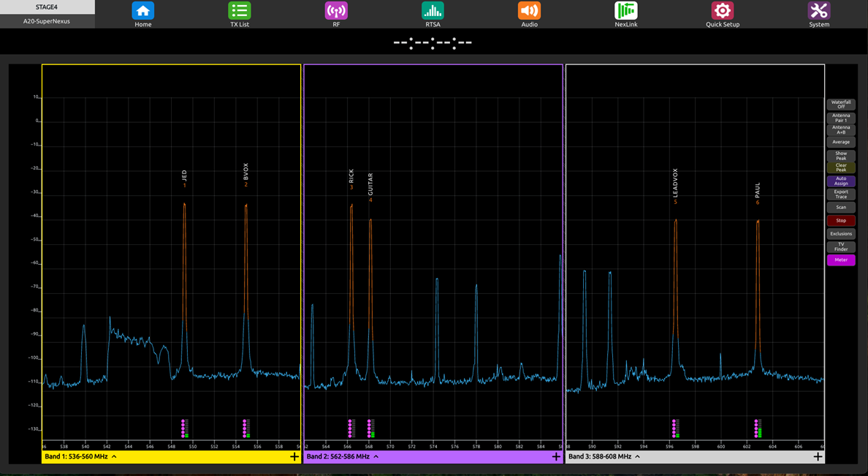Select the STAGE4 tab
Viewport: 868px width, 476px height.
(x=47, y=7)
